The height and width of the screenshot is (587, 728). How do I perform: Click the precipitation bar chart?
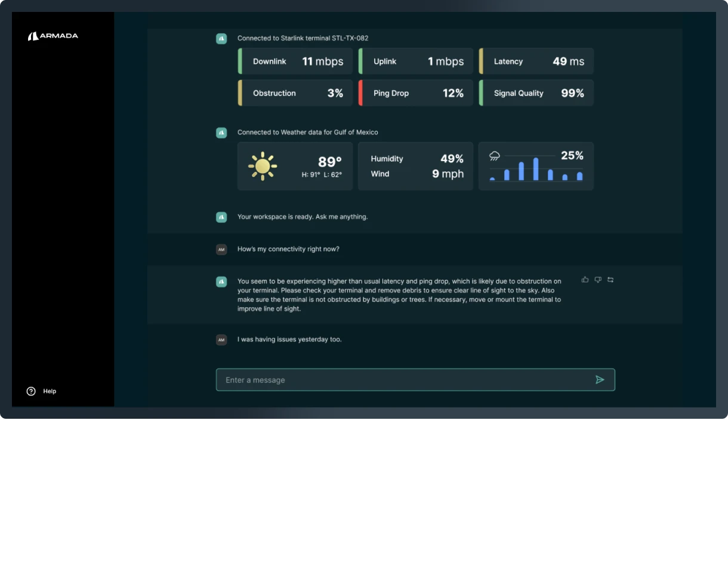pyautogui.click(x=536, y=169)
